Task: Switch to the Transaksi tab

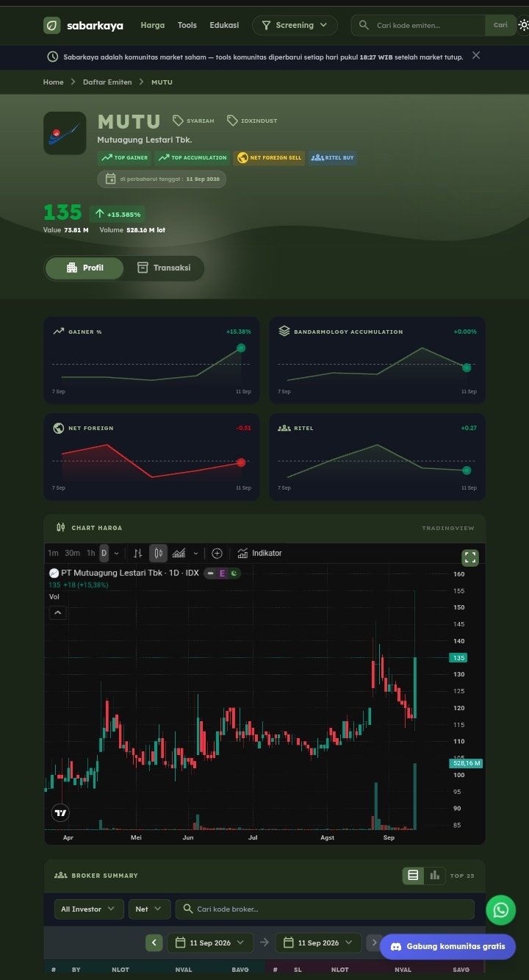Action: pyautogui.click(x=163, y=268)
